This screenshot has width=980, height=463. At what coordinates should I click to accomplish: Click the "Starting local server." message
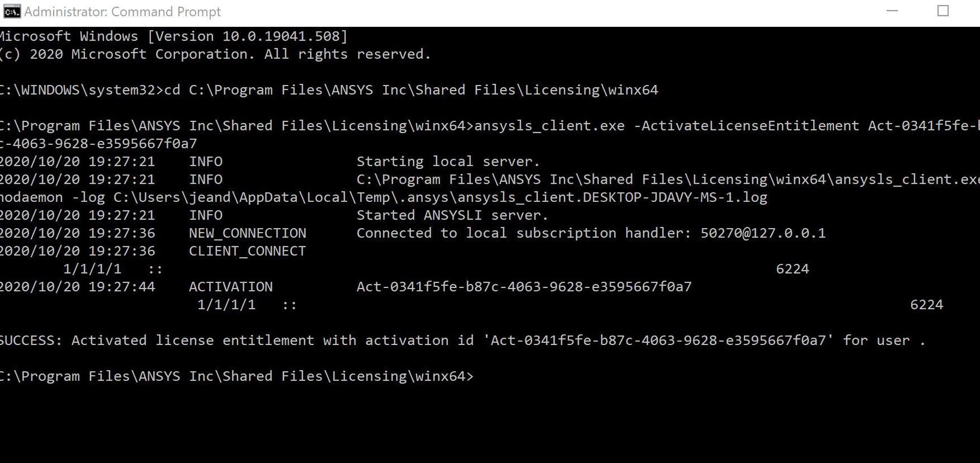tap(448, 161)
